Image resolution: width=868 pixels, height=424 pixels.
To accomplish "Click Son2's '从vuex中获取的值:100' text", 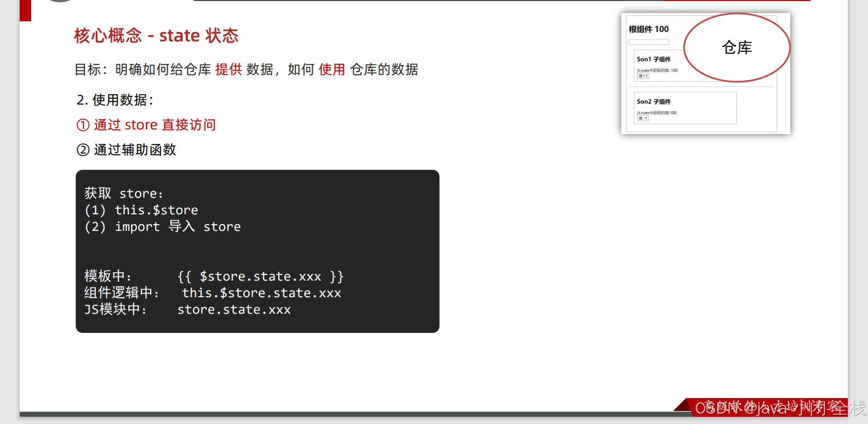I will tap(657, 113).
